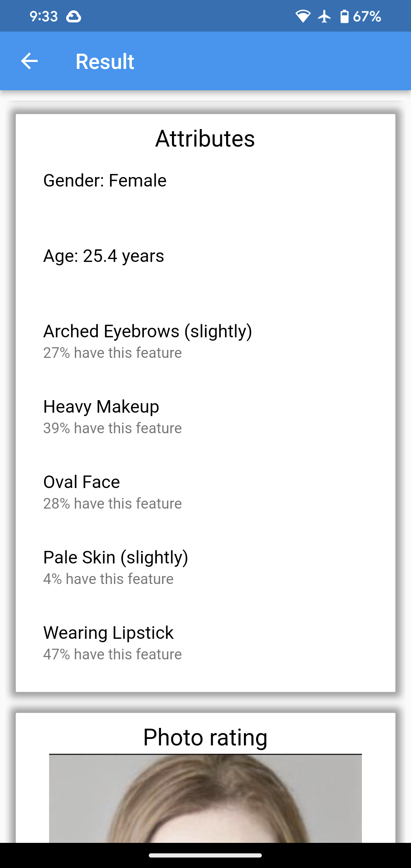This screenshot has width=411, height=868.
Task: Tap the airplane mode status icon
Action: click(324, 16)
